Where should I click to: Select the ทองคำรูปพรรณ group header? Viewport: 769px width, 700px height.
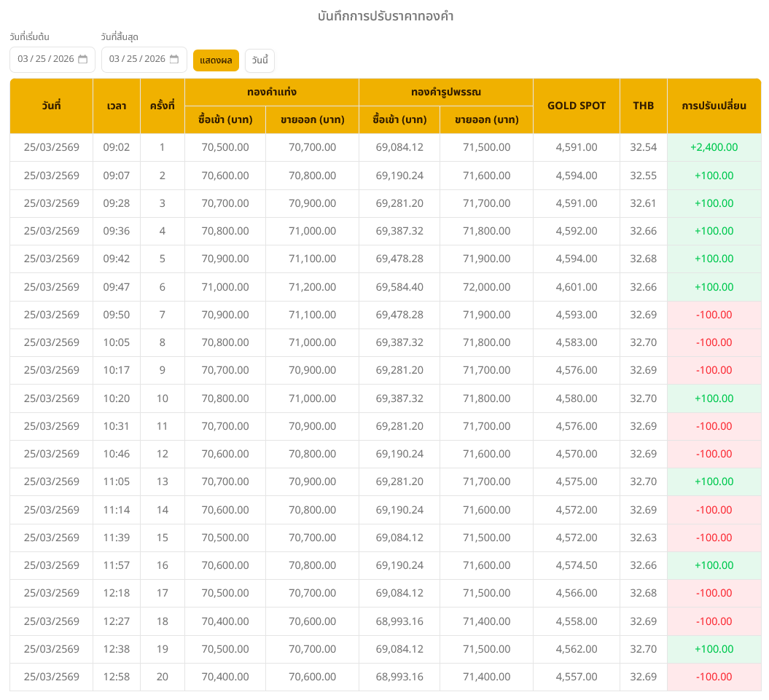(x=445, y=92)
